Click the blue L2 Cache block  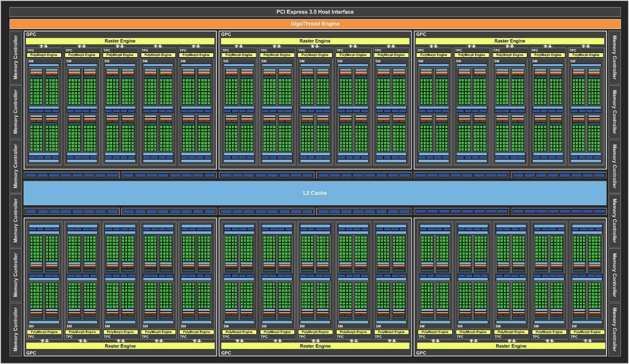point(314,193)
